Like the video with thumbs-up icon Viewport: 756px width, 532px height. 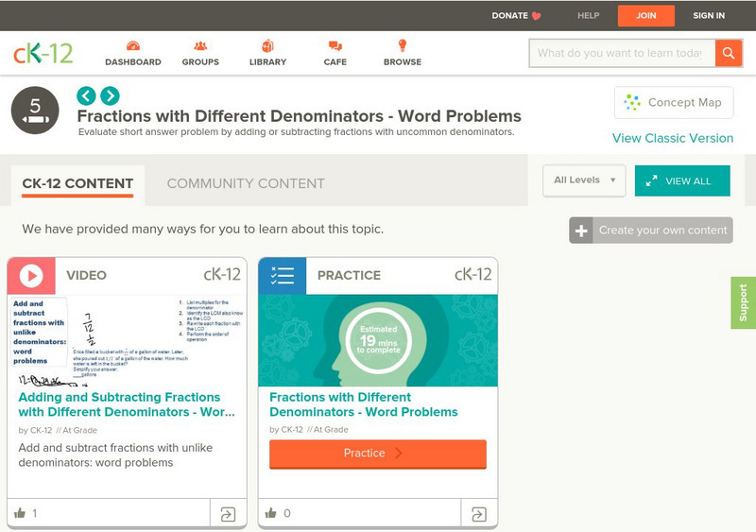pos(20,513)
